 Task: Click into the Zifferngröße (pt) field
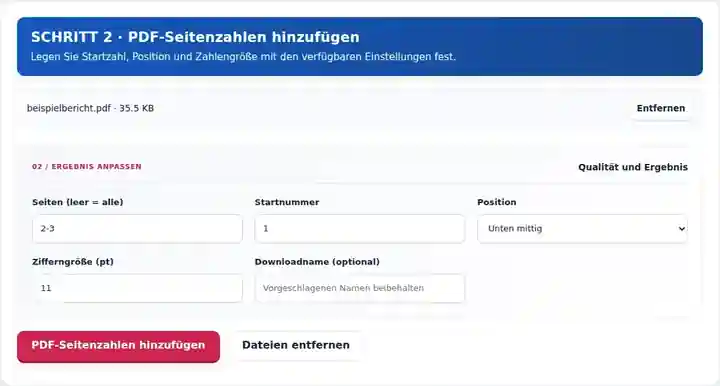137,288
